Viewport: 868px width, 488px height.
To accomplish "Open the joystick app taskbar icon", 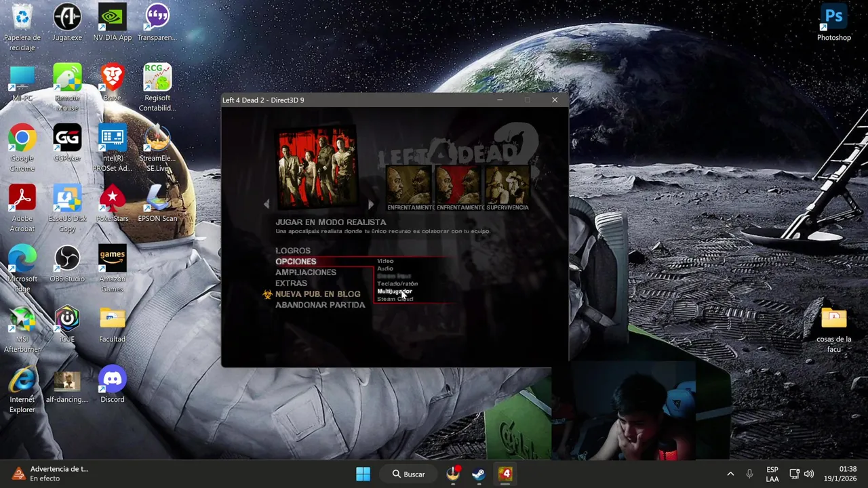I will (x=453, y=474).
